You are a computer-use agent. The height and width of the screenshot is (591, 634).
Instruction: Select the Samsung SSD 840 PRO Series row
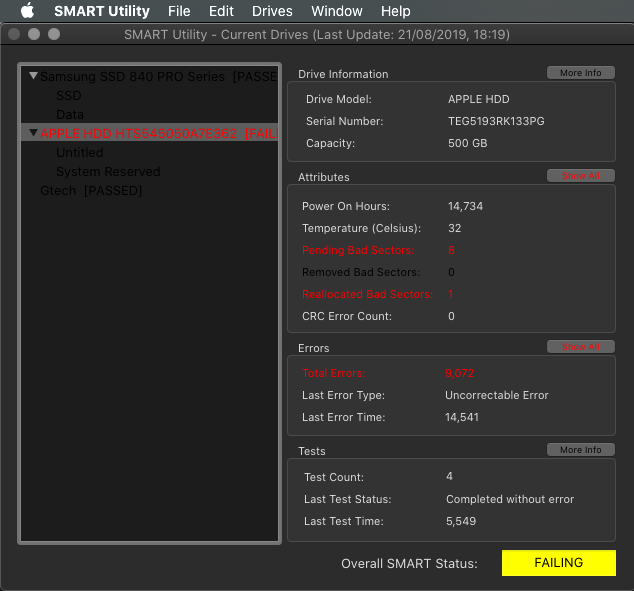click(x=149, y=76)
